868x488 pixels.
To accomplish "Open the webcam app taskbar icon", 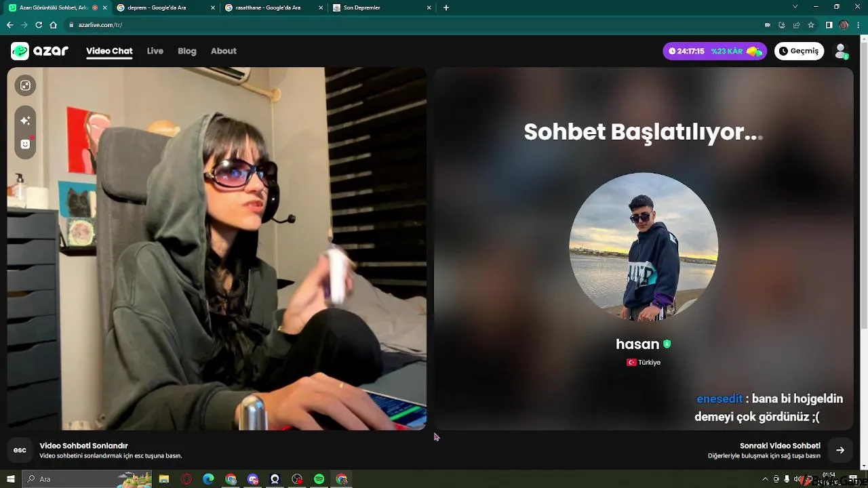I will coord(275,479).
